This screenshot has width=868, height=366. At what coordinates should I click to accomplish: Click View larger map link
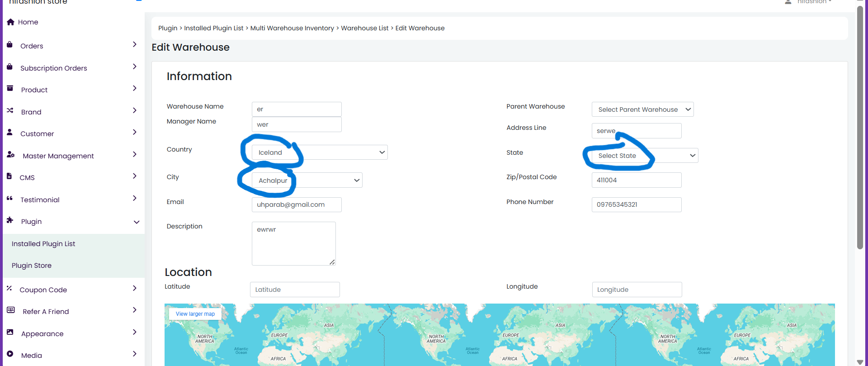point(195,314)
